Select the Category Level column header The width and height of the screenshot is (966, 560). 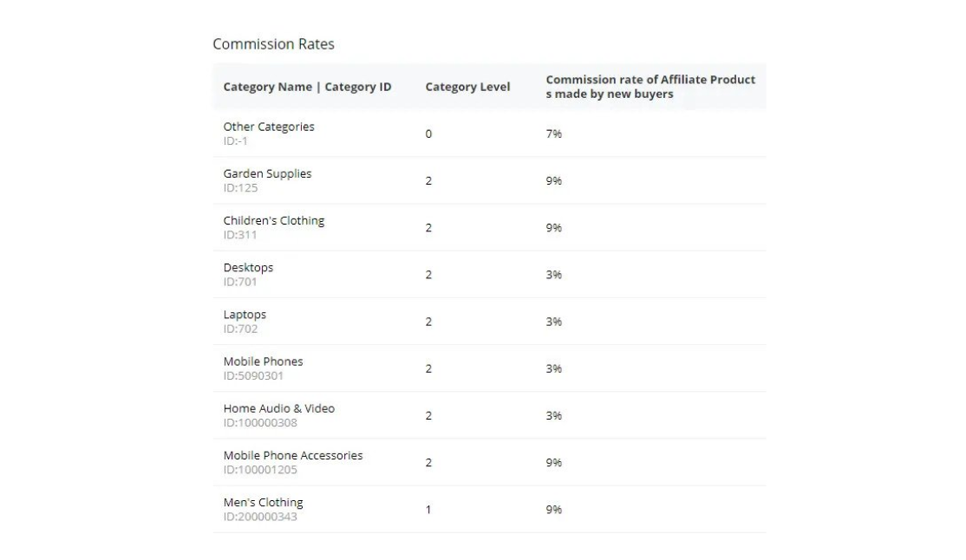[x=467, y=87]
